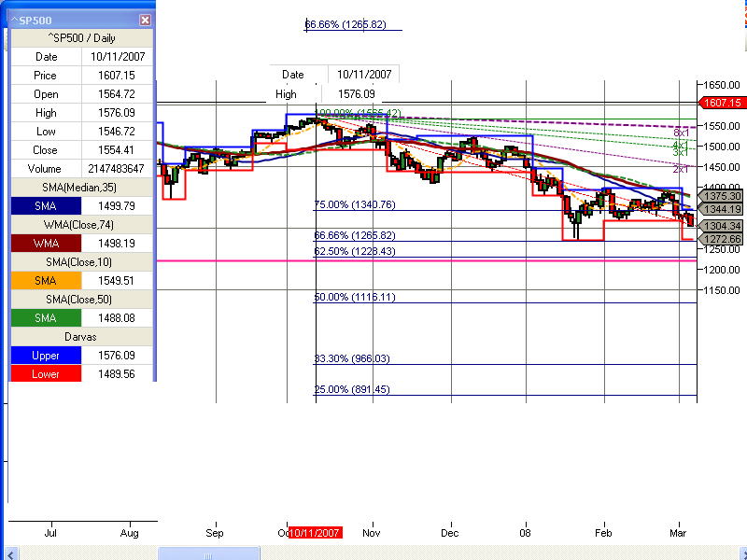
Task: Click the SMA value 1488.08
Action: 118,318
